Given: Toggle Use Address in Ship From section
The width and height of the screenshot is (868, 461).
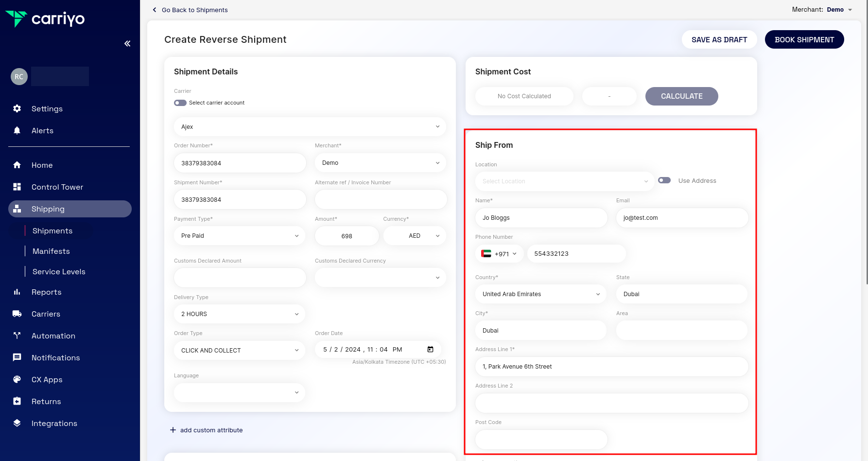Looking at the screenshot, I should coord(664,180).
